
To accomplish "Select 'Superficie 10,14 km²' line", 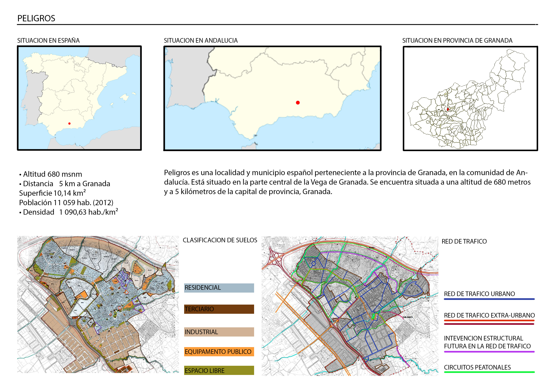I will point(53,193).
